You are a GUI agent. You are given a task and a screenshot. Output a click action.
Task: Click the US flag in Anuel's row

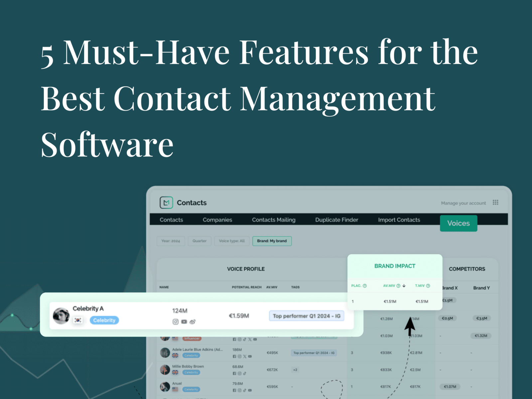175,389
